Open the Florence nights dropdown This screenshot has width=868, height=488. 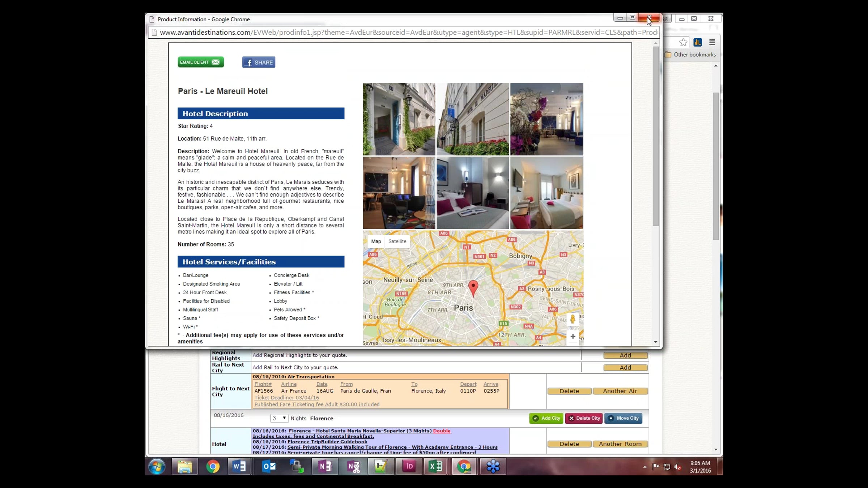click(279, 418)
